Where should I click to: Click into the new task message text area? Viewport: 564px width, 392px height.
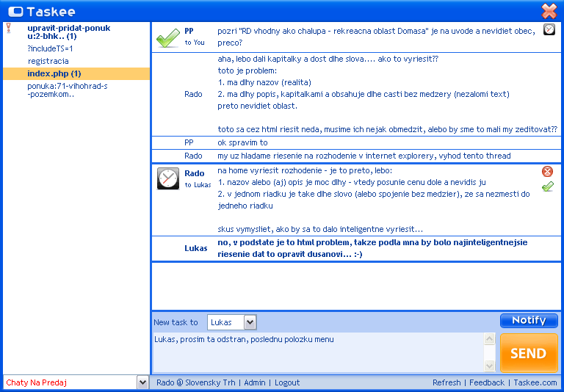318,352
